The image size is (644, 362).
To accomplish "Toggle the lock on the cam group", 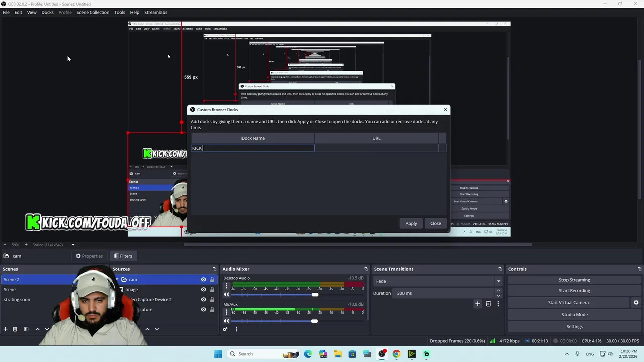I will 212,280.
